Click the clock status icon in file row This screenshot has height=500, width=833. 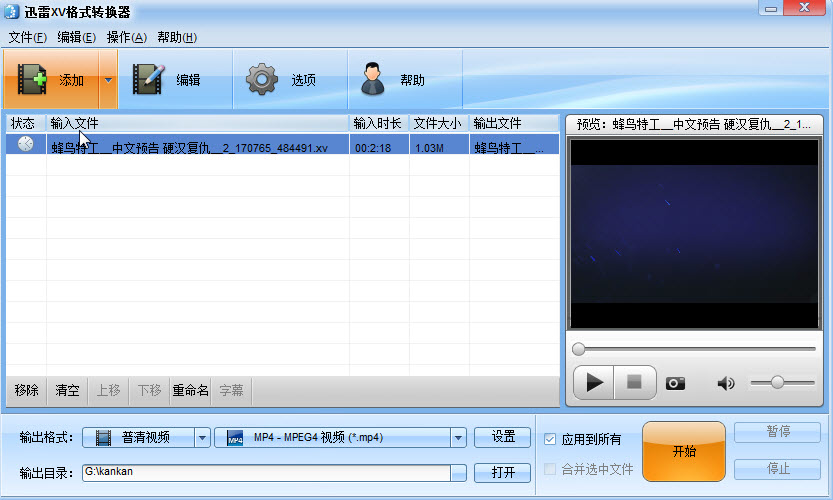click(26, 144)
